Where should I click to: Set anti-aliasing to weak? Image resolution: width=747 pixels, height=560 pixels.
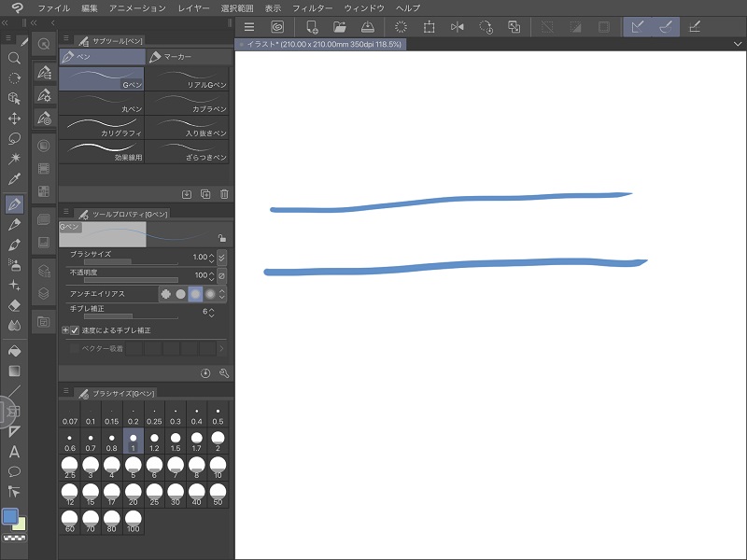click(180, 294)
